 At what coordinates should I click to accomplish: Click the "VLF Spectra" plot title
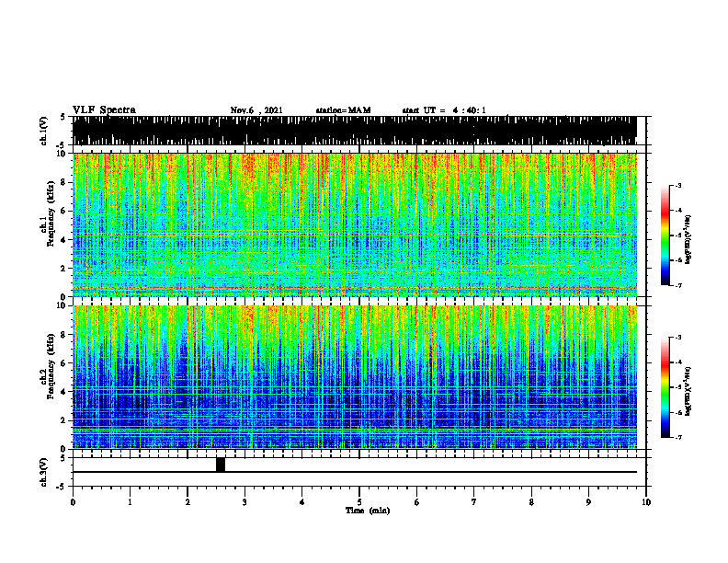click(x=104, y=110)
